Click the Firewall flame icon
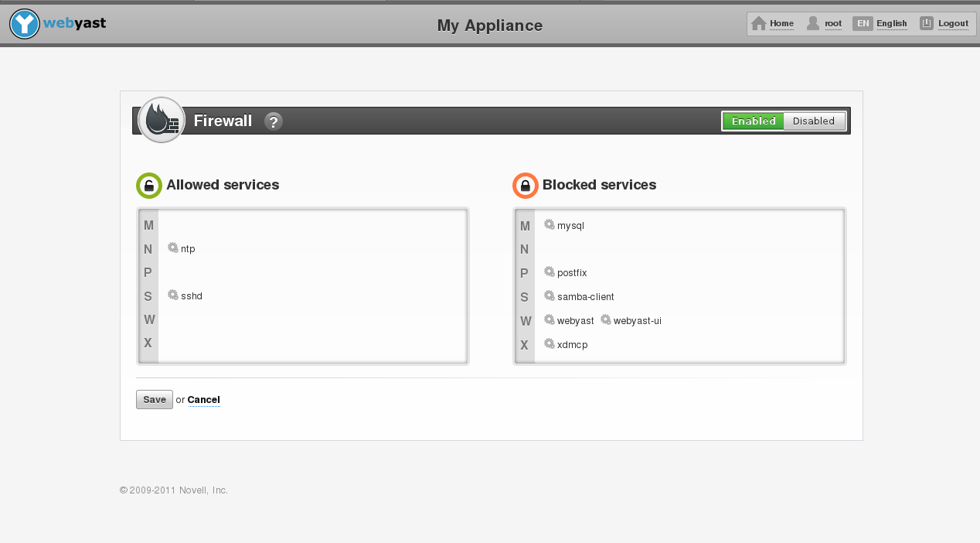The width and height of the screenshot is (980, 543). point(161,120)
